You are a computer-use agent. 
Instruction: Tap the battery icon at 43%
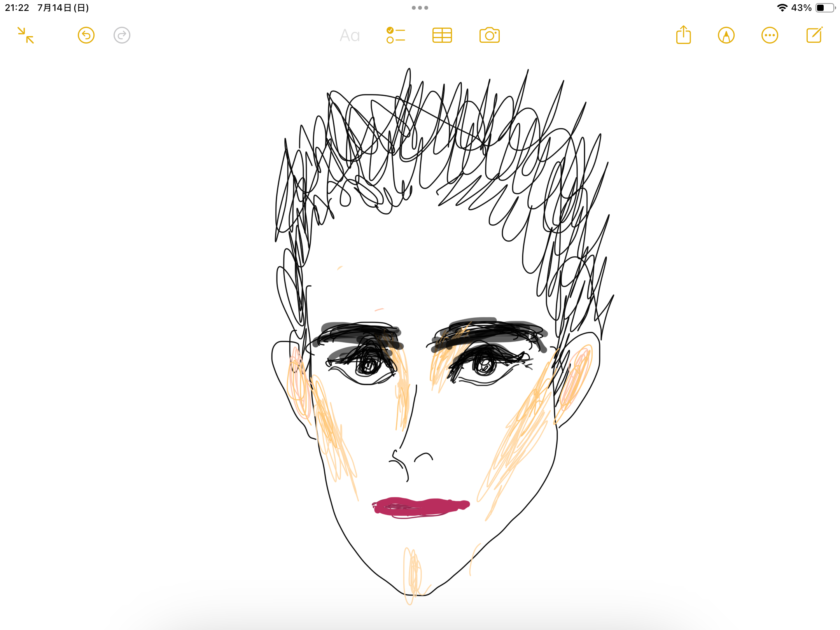826,8
